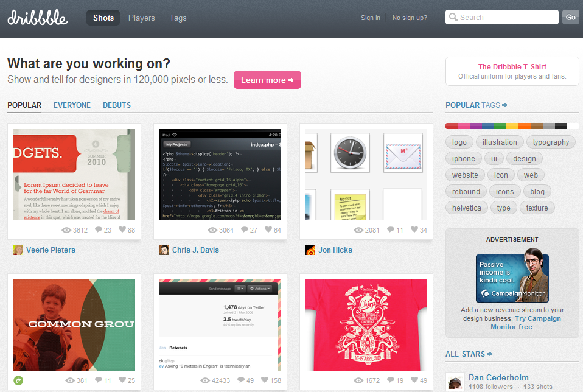Select the blog tag
This screenshot has height=392, width=583.
point(537,192)
